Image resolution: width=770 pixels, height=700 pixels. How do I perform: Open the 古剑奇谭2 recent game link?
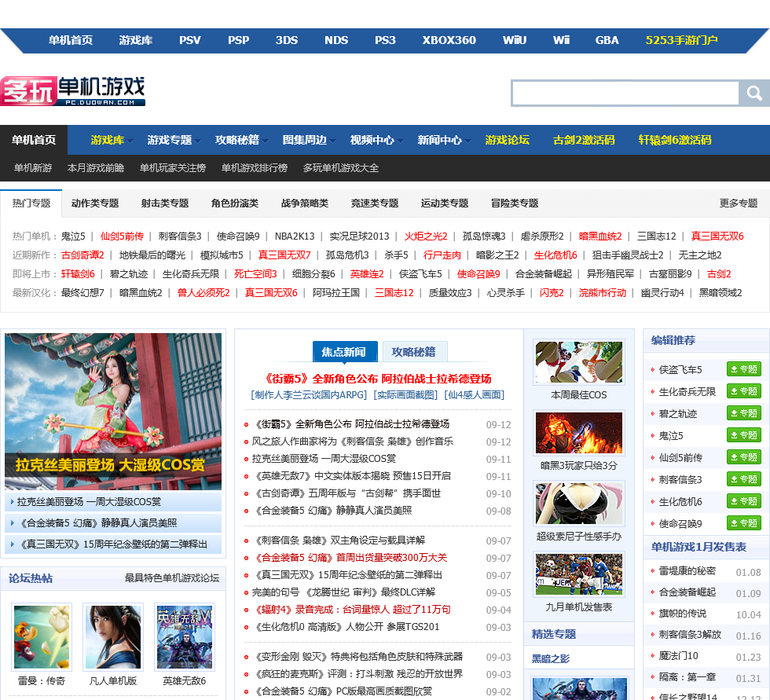82,255
